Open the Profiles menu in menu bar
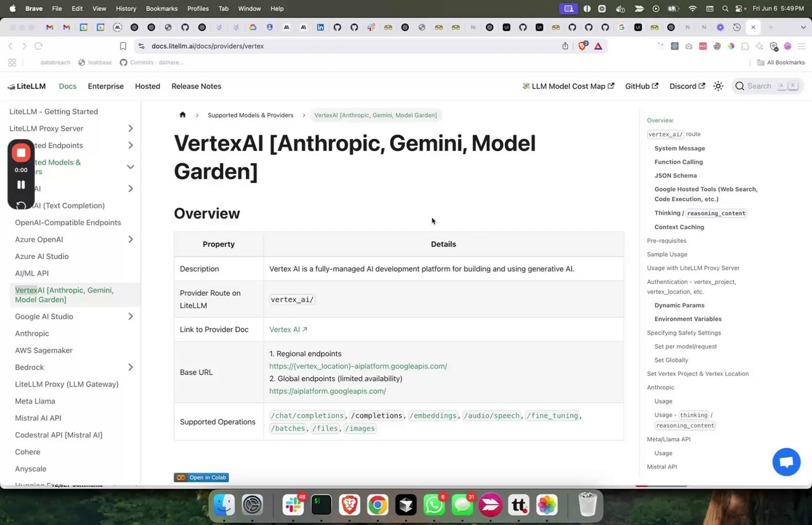The width and height of the screenshot is (812, 525). coord(198,9)
